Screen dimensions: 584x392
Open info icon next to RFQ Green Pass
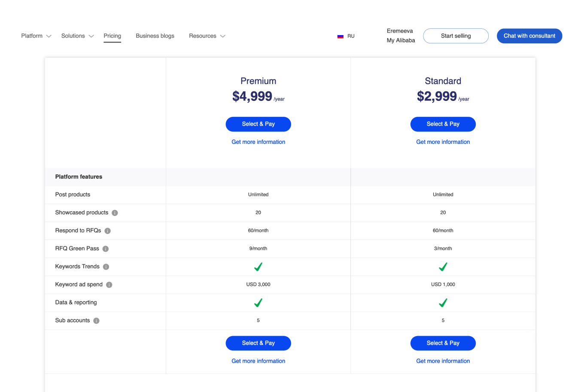[106, 249]
